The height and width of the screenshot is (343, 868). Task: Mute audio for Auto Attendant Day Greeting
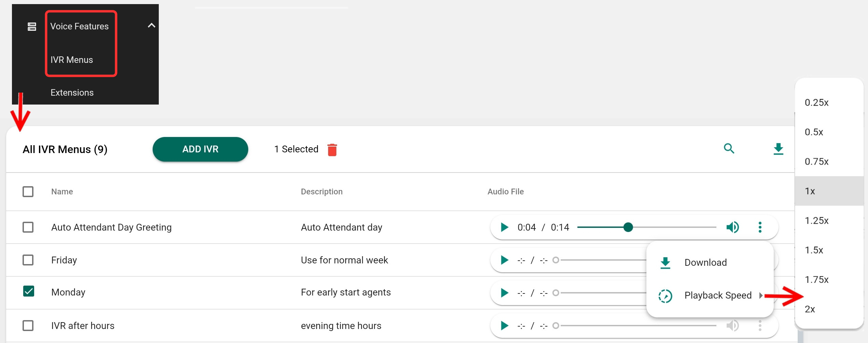click(x=733, y=227)
